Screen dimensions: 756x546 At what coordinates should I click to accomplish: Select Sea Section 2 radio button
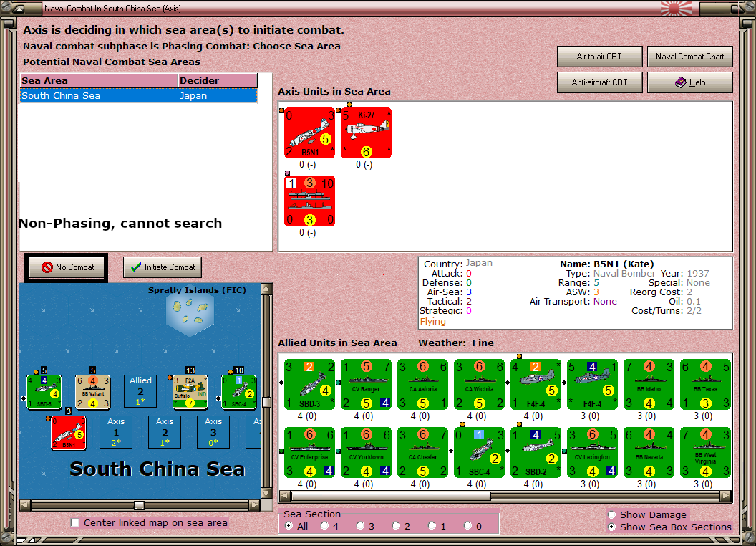coord(396,526)
